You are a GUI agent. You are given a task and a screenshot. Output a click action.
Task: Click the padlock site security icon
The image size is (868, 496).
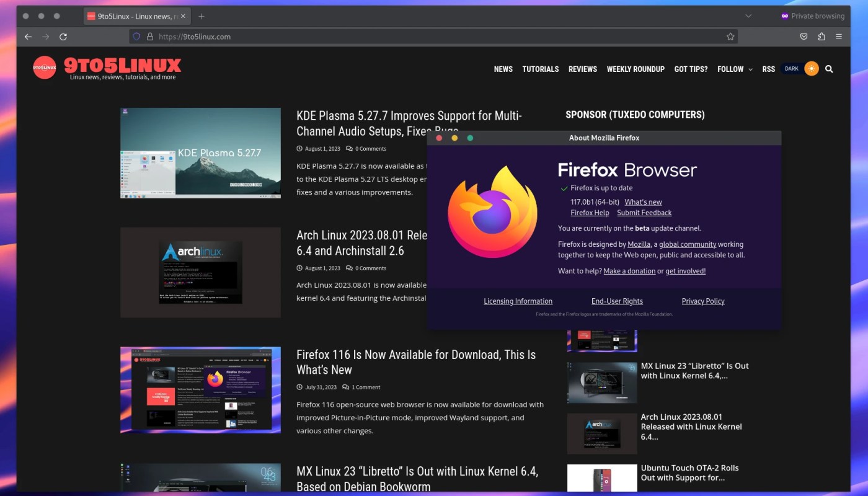(x=149, y=37)
